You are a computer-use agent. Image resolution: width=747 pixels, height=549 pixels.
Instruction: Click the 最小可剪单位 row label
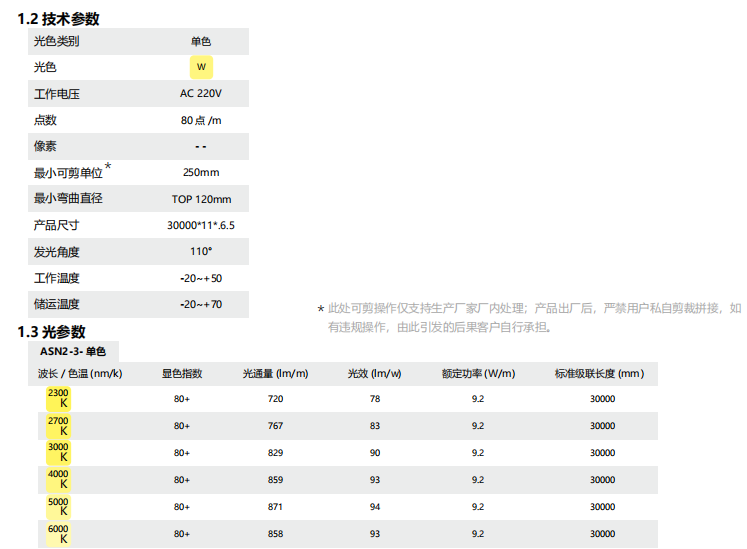(69, 173)
